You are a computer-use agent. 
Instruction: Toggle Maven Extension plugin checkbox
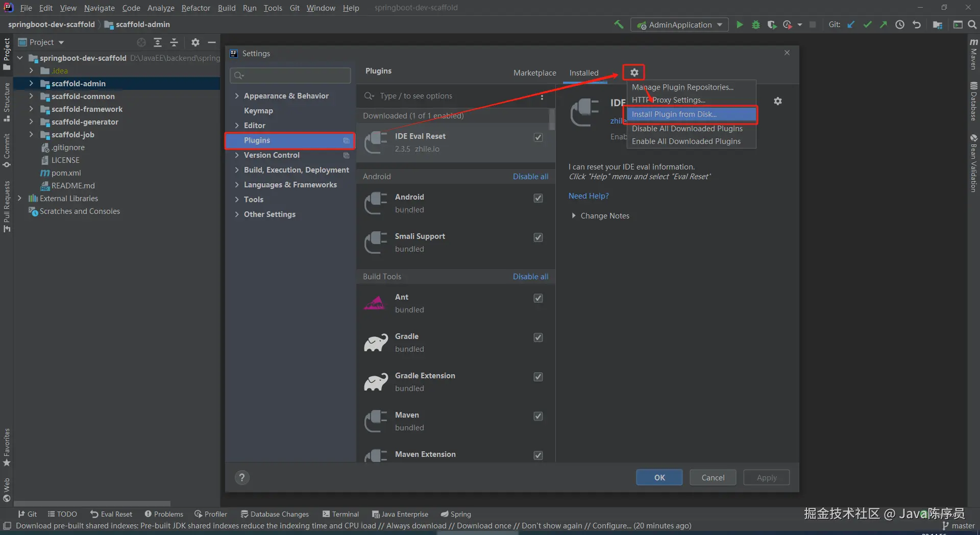point(538,455)
